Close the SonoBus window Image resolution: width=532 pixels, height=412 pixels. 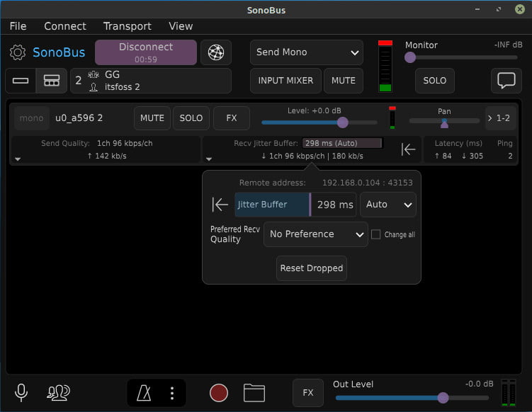519,9
